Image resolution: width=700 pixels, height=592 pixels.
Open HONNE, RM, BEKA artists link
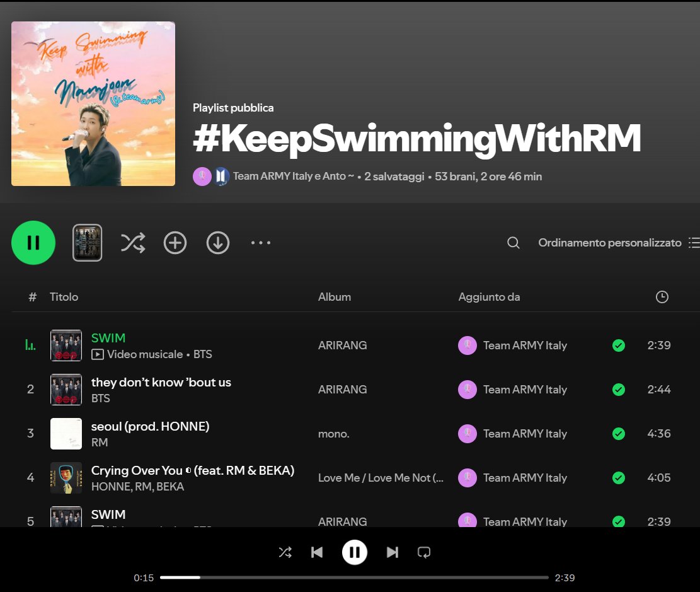click(137, 487)
